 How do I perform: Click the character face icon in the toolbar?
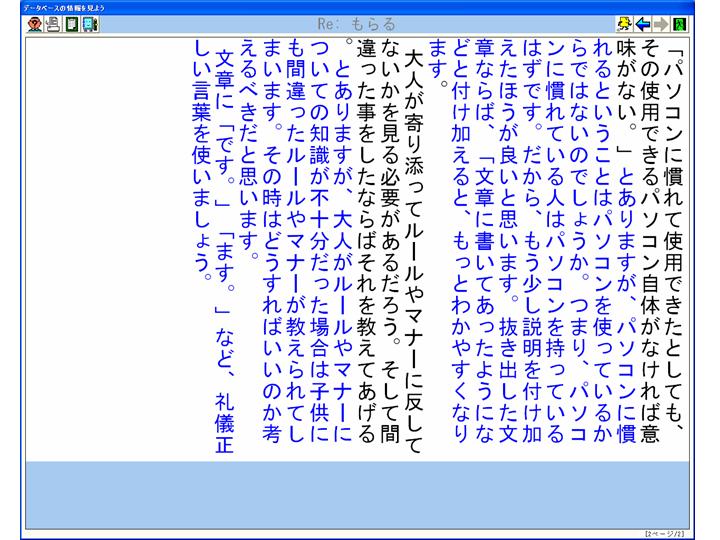click(11, 23)
